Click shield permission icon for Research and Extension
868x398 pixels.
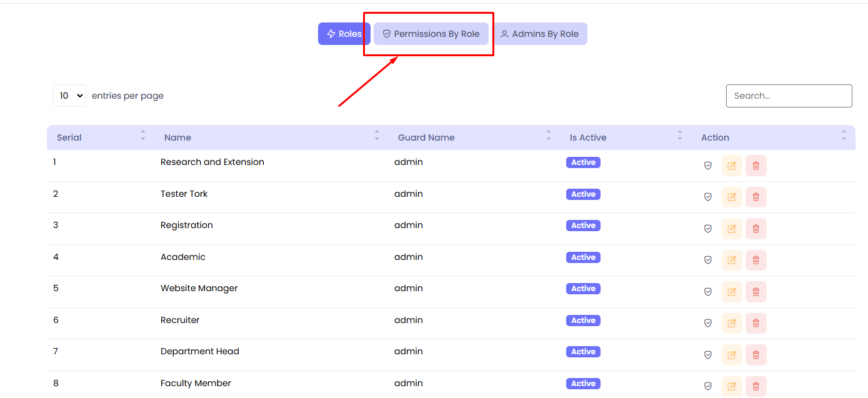click(708, 166)
